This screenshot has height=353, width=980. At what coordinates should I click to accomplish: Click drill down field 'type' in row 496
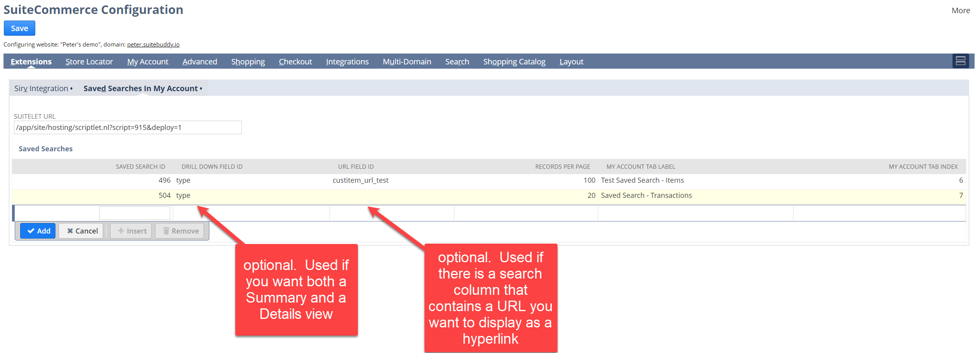183,180
